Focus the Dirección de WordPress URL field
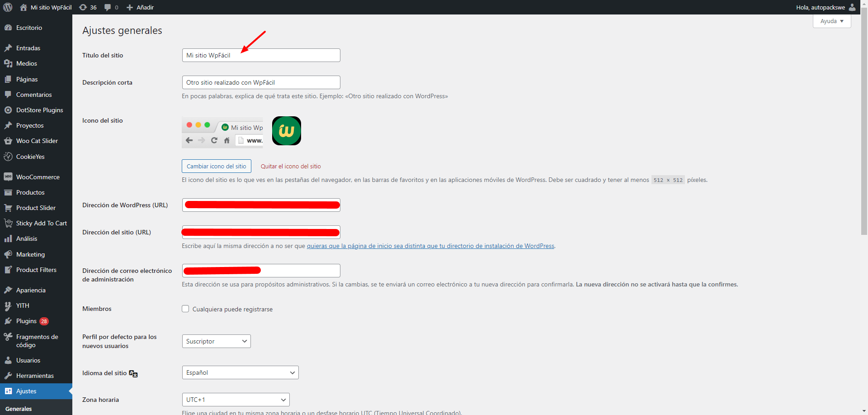Image resolution: width=868 pixels, height=415 pixels. (x=261, y=205)
